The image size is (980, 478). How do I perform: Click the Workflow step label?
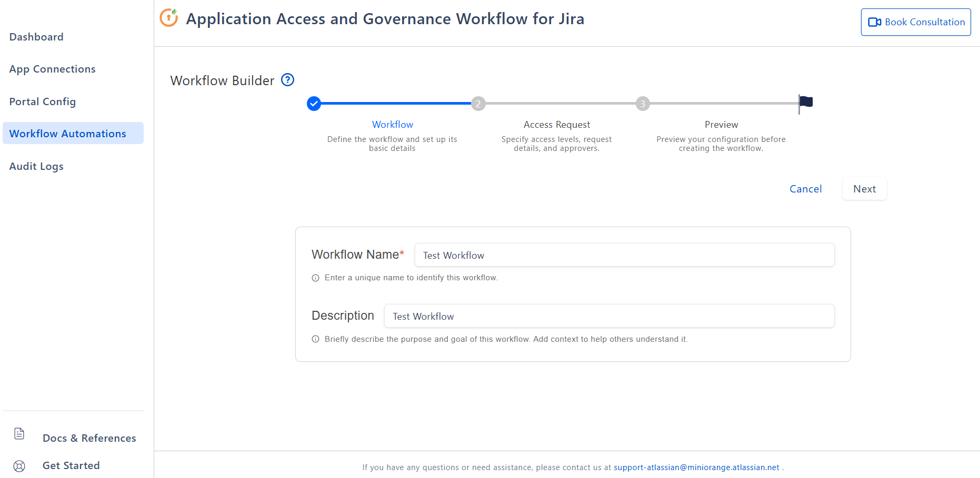[x=393, y=125]
